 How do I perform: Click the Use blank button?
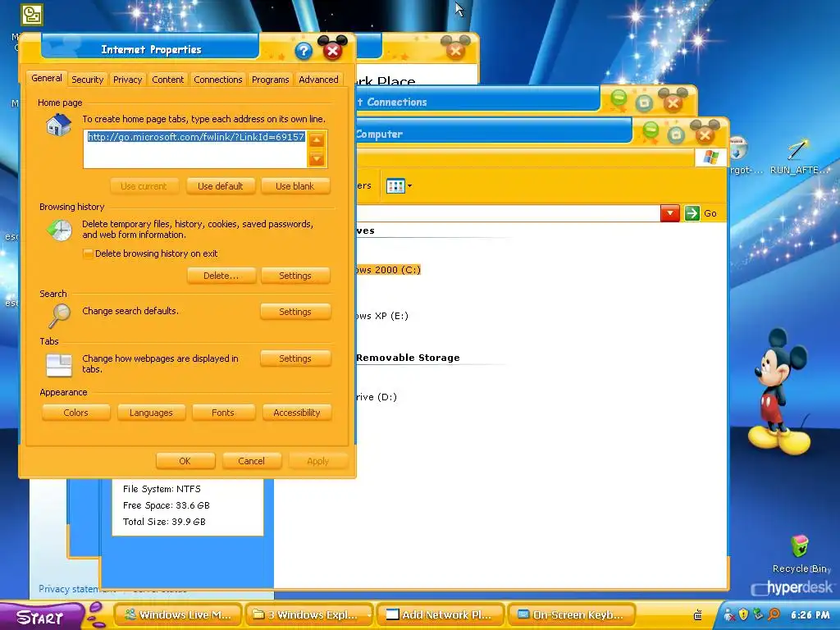[295, 186]
